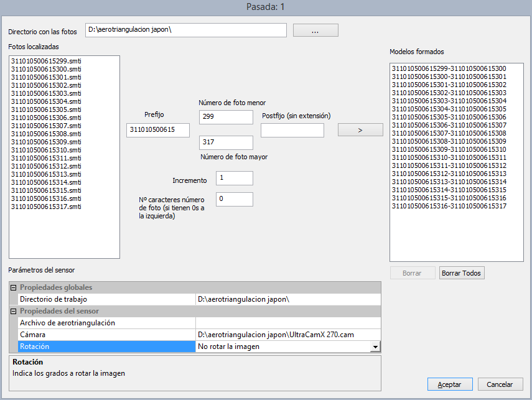Select model 311010500615299-311010500615300
532x400 pixels.
pos(448,68)
